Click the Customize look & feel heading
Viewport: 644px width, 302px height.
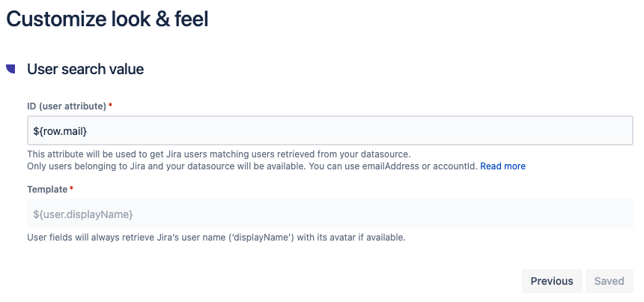107,19
